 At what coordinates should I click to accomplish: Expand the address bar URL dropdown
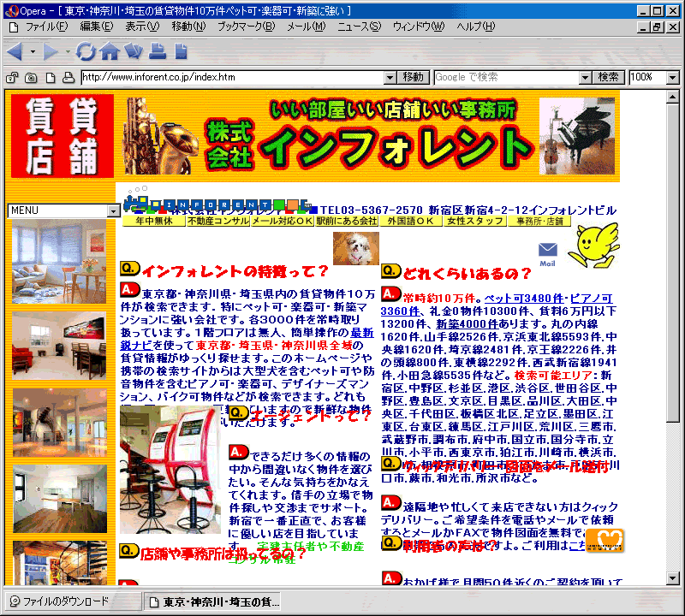click(x=390, y=78)
